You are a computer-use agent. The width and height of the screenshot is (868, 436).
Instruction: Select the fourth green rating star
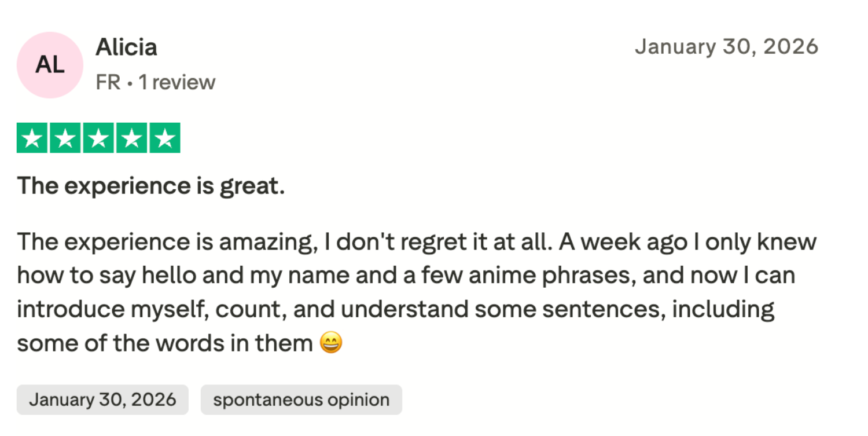click(131, 138)
